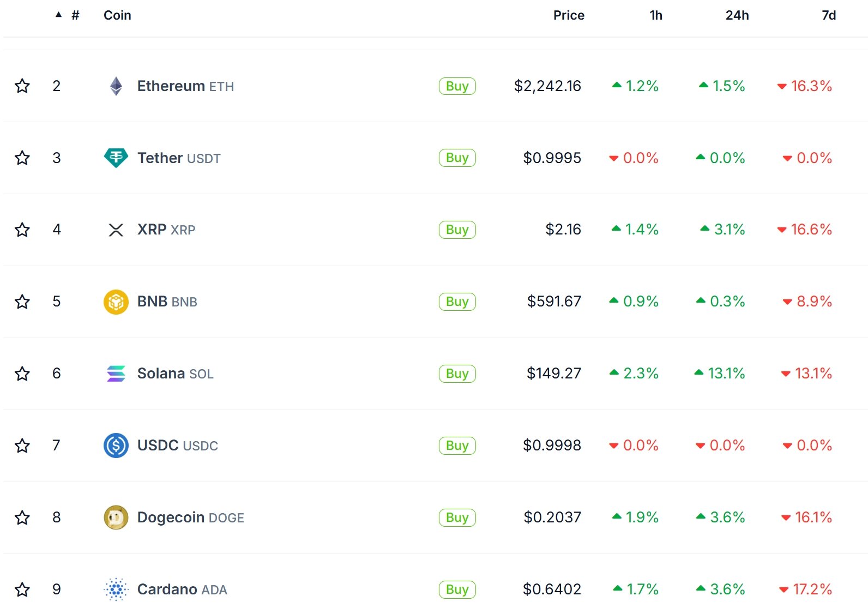Click the BNB coin logo
Image resolution: width=868 pixels, height=614 pixels.
[x=116, y=302]
